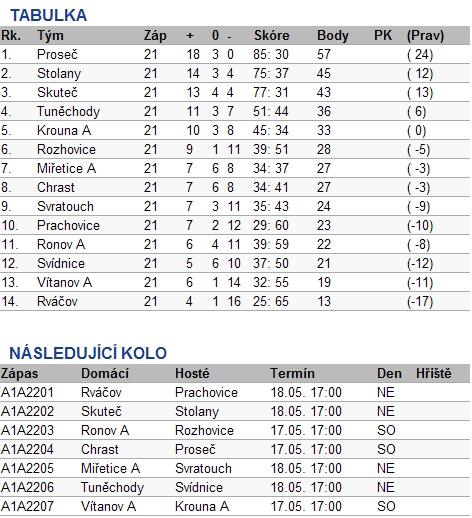
Task: Click the Prachovice score 29: 60
Action: (x=271, y=226)
